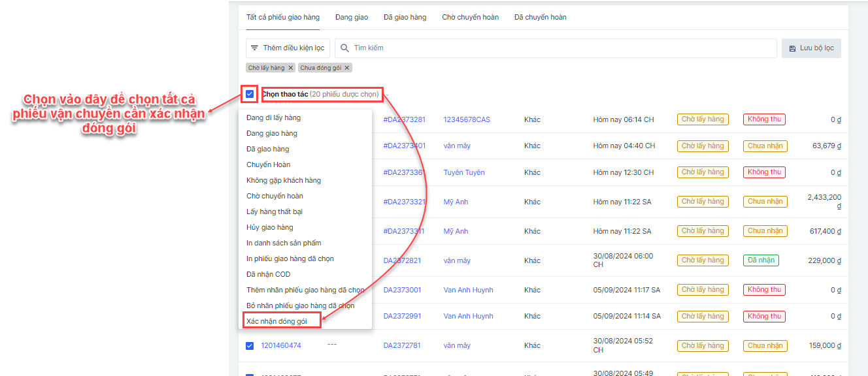This screenshot has height=376, width=868.
Task: Click the magnifier icon in search bar
Action: point(345,48)
